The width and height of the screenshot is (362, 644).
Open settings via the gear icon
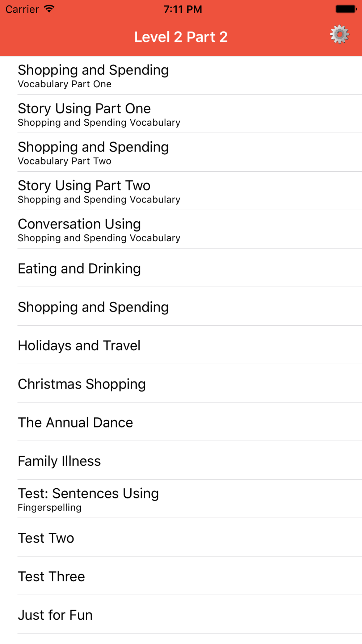pyautogui.click(x=339, y=35)
